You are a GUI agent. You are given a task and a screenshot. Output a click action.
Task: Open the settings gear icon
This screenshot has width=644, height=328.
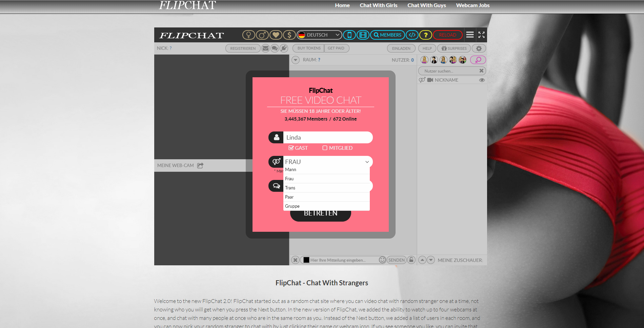[x=479, y=48]
